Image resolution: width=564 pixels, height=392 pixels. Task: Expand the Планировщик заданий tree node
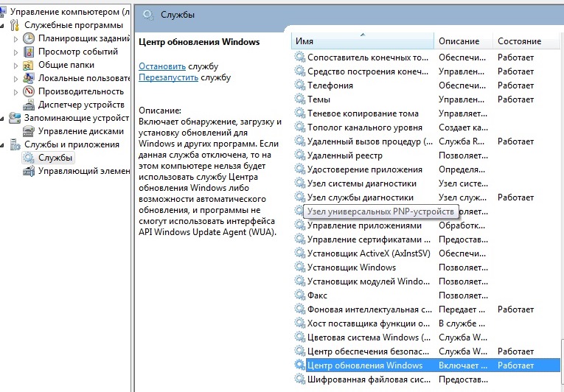pyautogui.click(x=16, y=38)
